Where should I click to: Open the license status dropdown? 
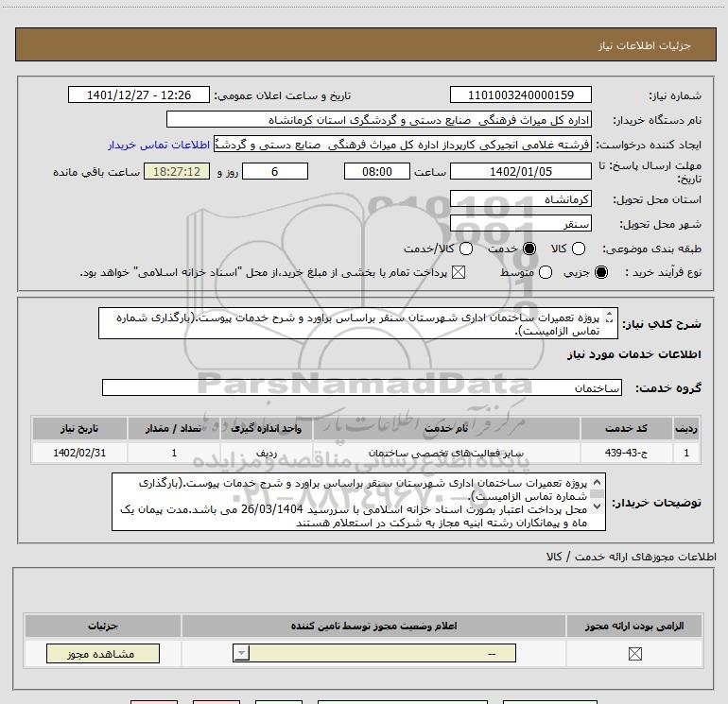coord(374,653)
